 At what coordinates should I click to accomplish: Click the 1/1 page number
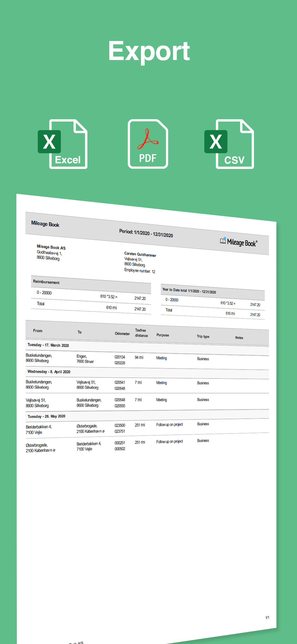267,617
